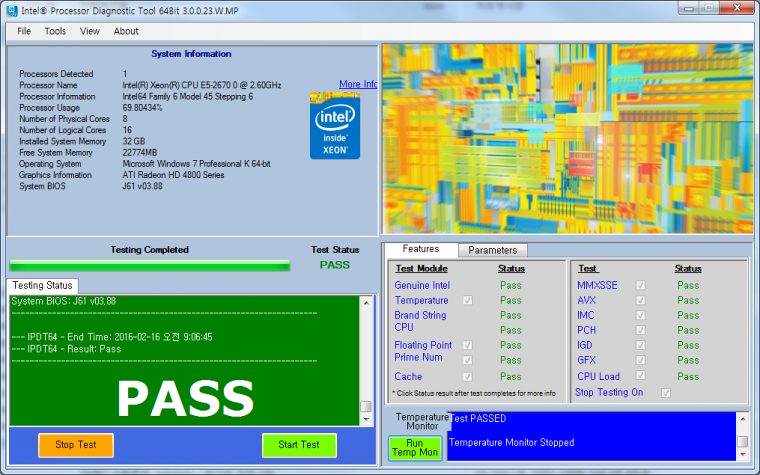Toggle the Floating Point test checkbox
760x475 pixels.
[467, 345]
